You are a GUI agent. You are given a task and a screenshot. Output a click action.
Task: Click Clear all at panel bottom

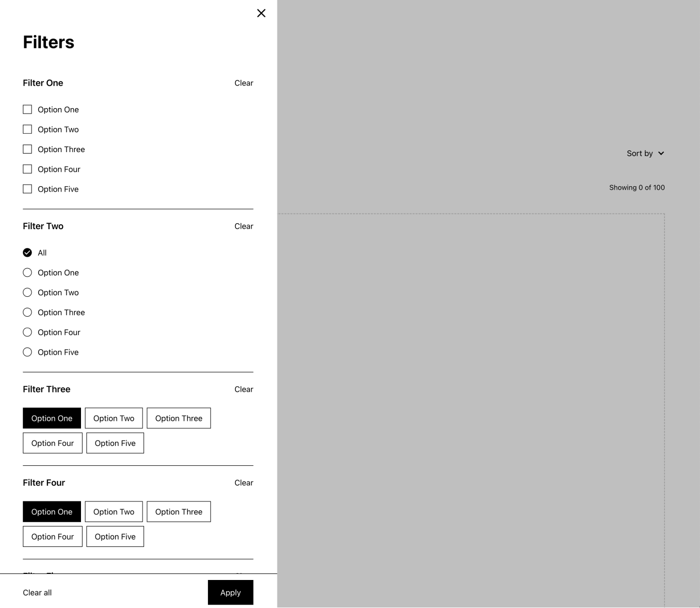37,592
